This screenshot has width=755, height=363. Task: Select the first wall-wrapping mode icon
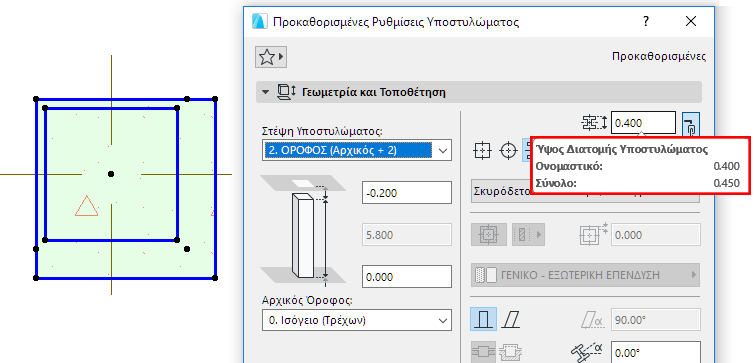click(482, 353)
